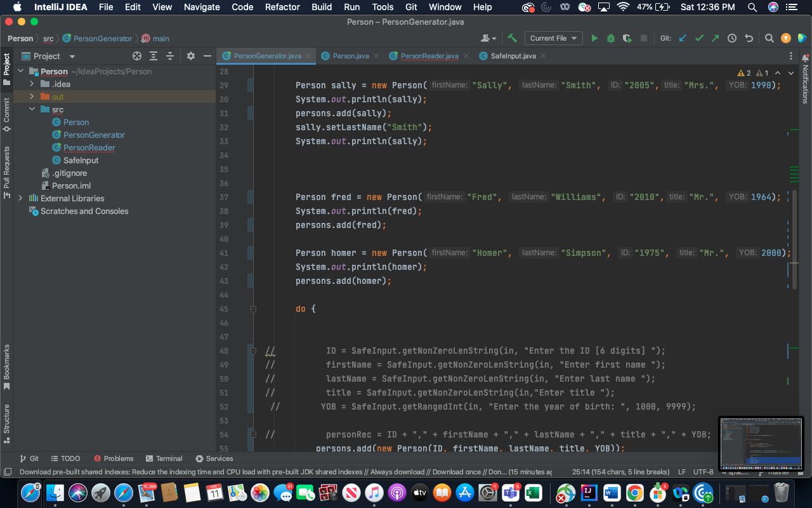Click the yellow warning count indicator
The image size is (812, 508).
point(744,73)
